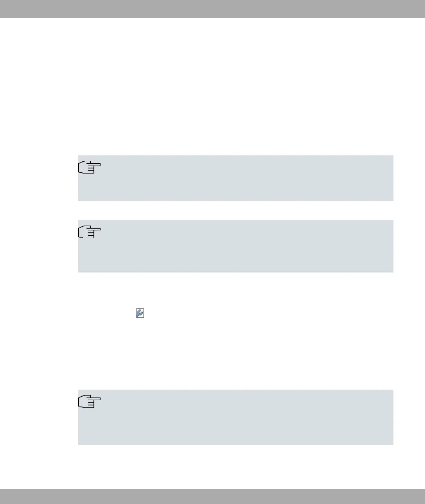Viewport: 425px width, 504px height.
Task: Click the pointing hand icon in the bottom note box
Action: pos(89,401)
